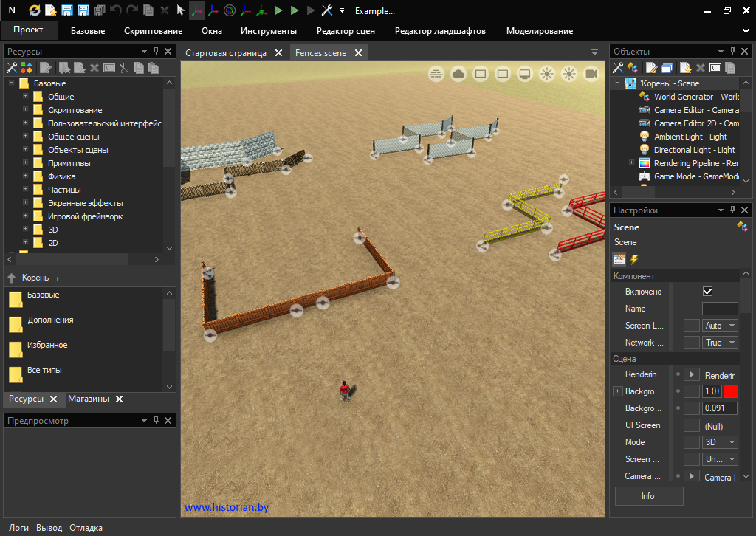
Task: Open the Логи panel at the bottom
Action: (18, 528)
